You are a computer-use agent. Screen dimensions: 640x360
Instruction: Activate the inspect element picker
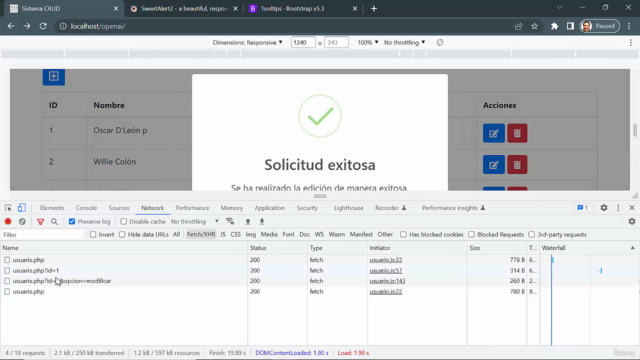click(x=8, y=208)
